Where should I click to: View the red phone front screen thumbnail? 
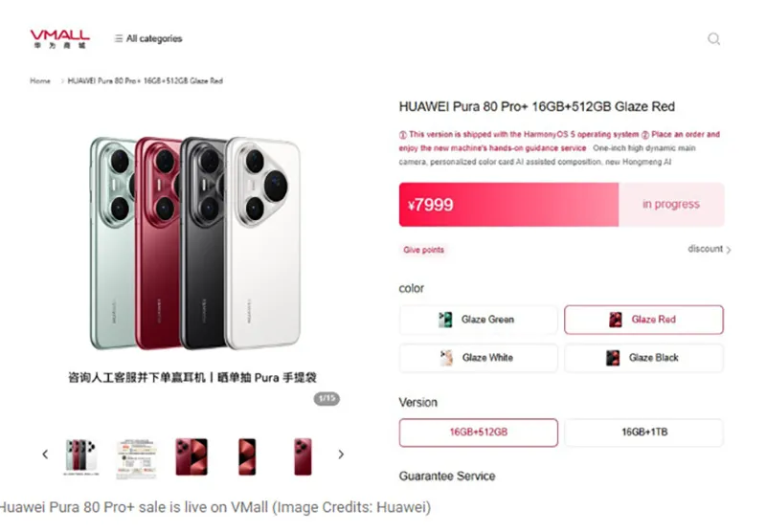pos(247,456)
